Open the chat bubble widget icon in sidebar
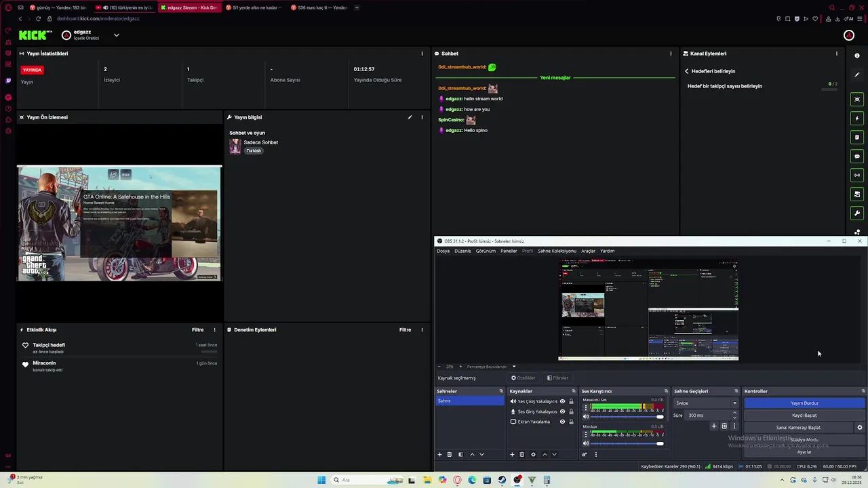The height and width of the screenshot is (488, 868). pyautogui.click(x=857, y=156)
